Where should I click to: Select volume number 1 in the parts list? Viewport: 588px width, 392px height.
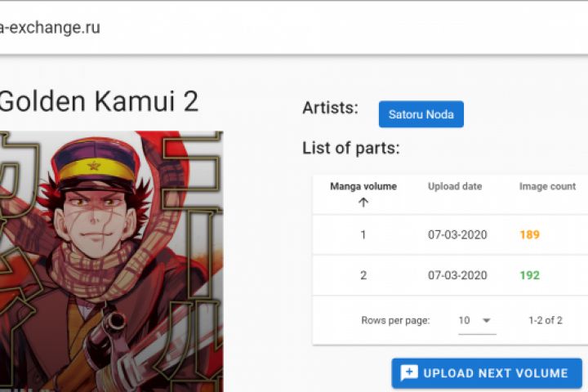(x=363, y=235)
